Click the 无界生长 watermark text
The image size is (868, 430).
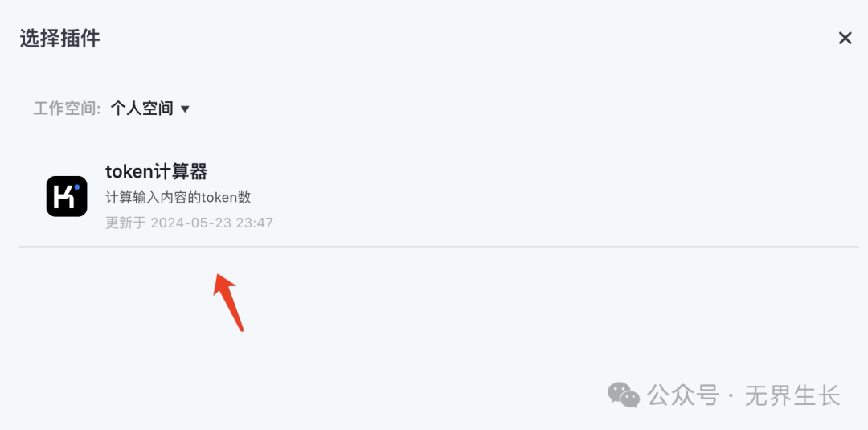792,396
